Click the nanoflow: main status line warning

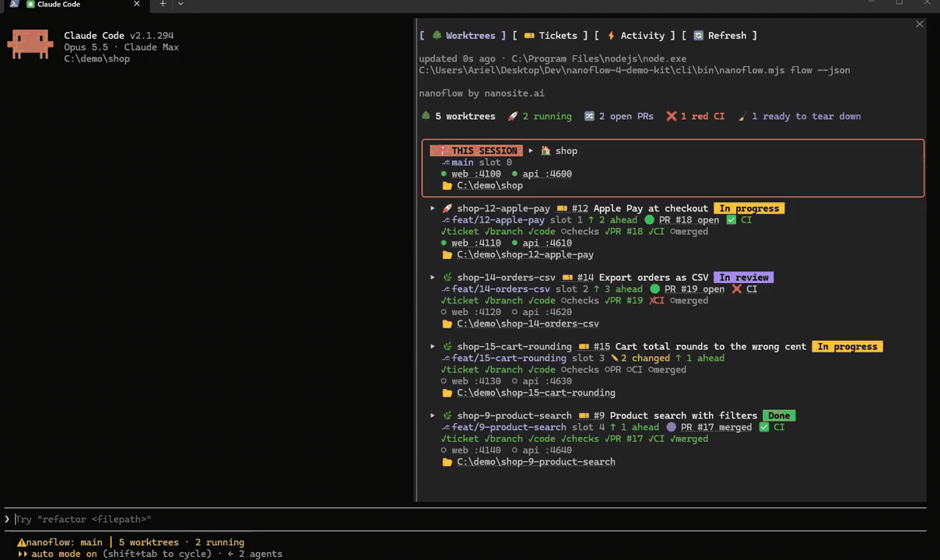click(x=60, y=543)
